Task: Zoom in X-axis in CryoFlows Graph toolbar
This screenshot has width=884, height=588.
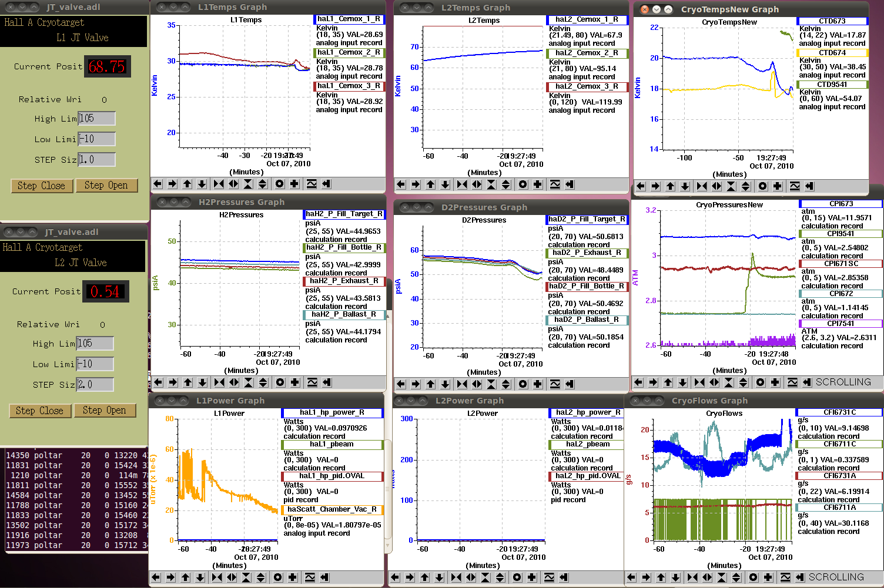Action: (692, 577)
